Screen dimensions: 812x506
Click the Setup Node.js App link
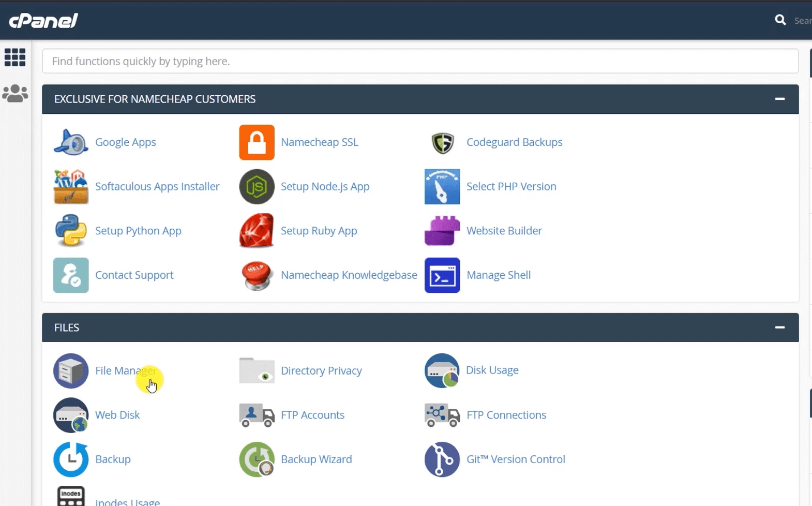325,187
